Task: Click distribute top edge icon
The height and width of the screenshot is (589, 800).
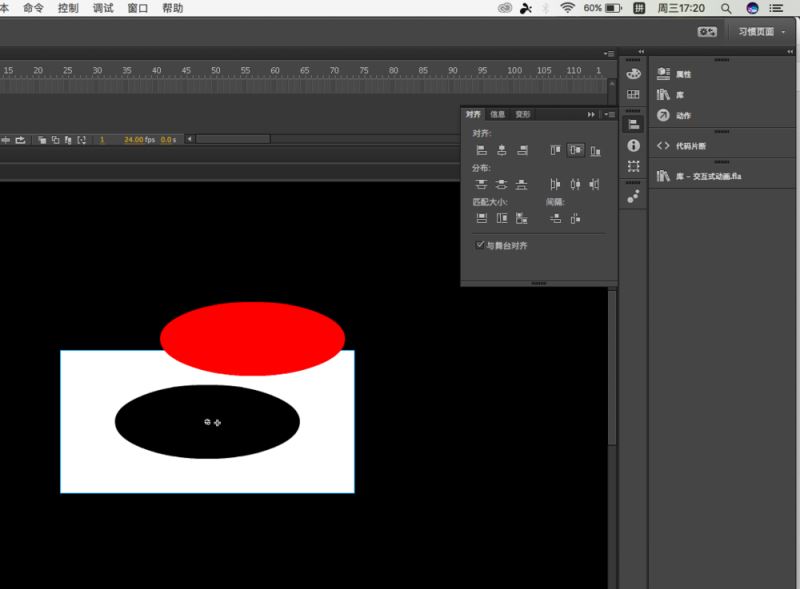Action: click(x=481, y=185)
